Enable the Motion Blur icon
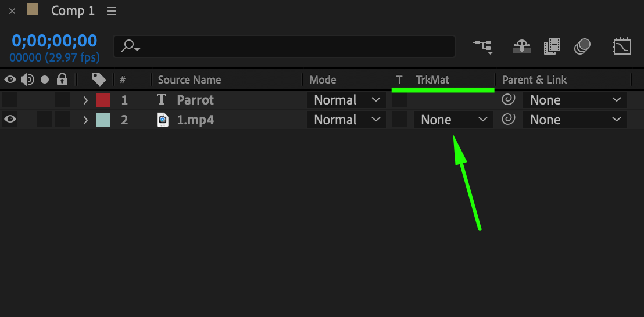Viewport: 644px width, 317px height. [582, 46]
